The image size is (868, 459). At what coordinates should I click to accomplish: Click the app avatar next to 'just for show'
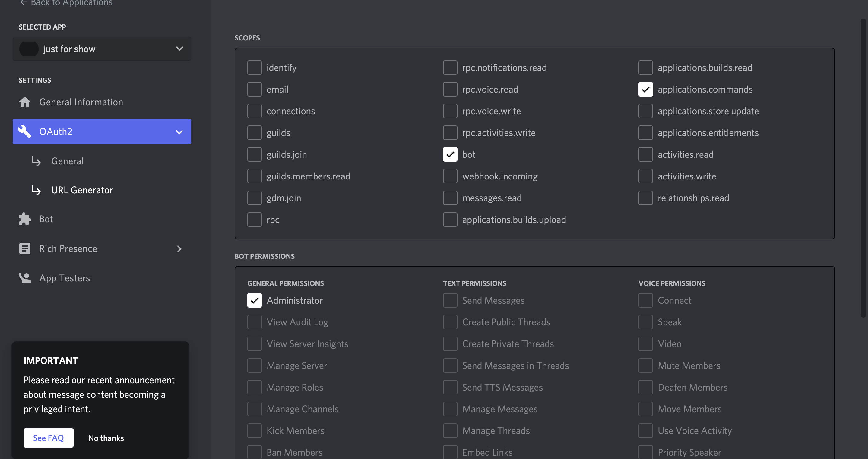29,49
